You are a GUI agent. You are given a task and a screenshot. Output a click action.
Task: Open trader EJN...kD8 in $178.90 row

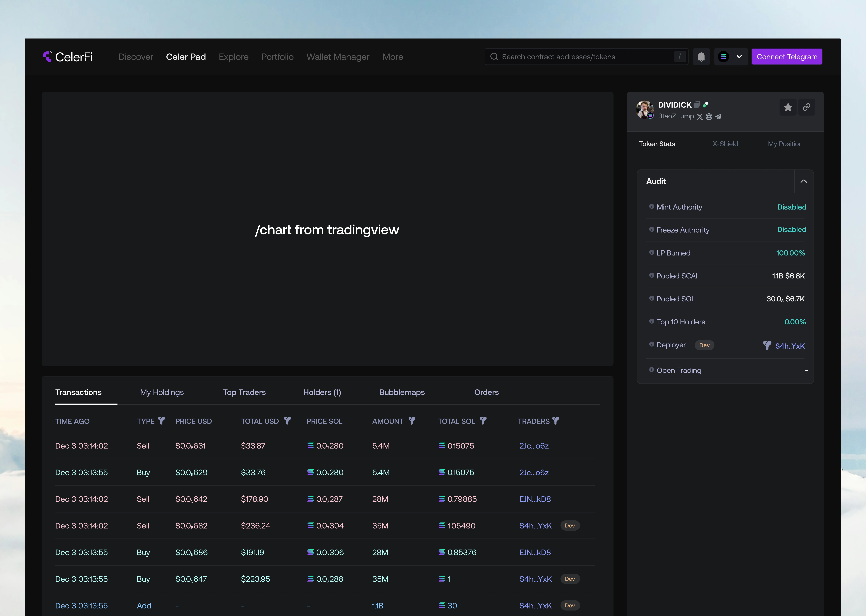(535, 499)
